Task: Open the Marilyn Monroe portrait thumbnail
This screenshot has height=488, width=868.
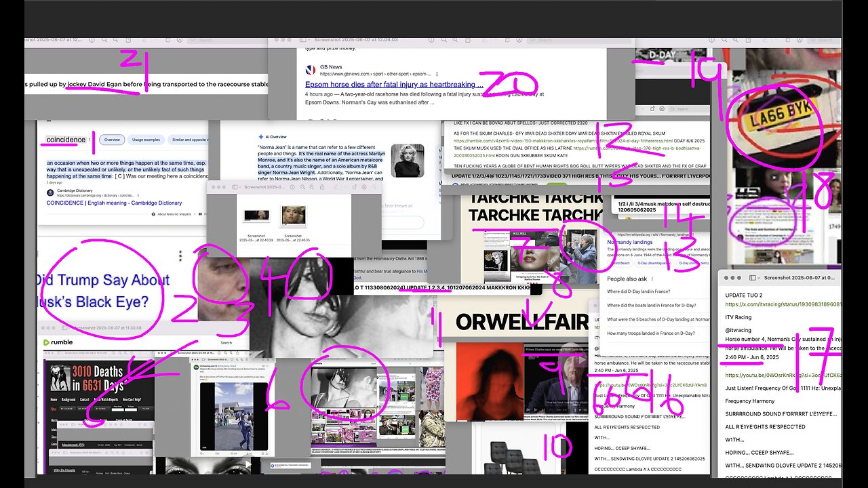Action: 408,161
